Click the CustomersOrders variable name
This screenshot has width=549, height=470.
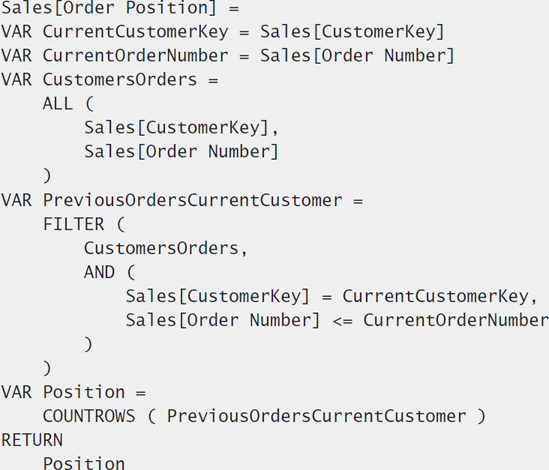click(x=120, y=80)
